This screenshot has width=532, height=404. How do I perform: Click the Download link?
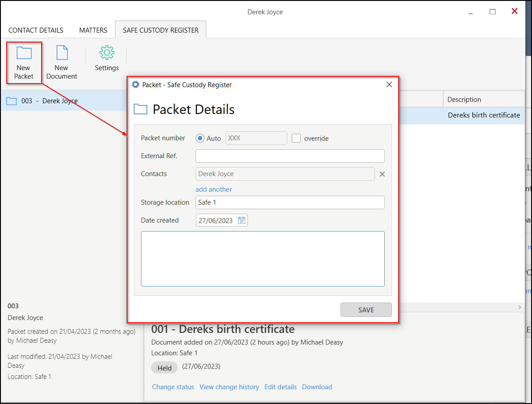pyautogui.click(x=317, y=387)
